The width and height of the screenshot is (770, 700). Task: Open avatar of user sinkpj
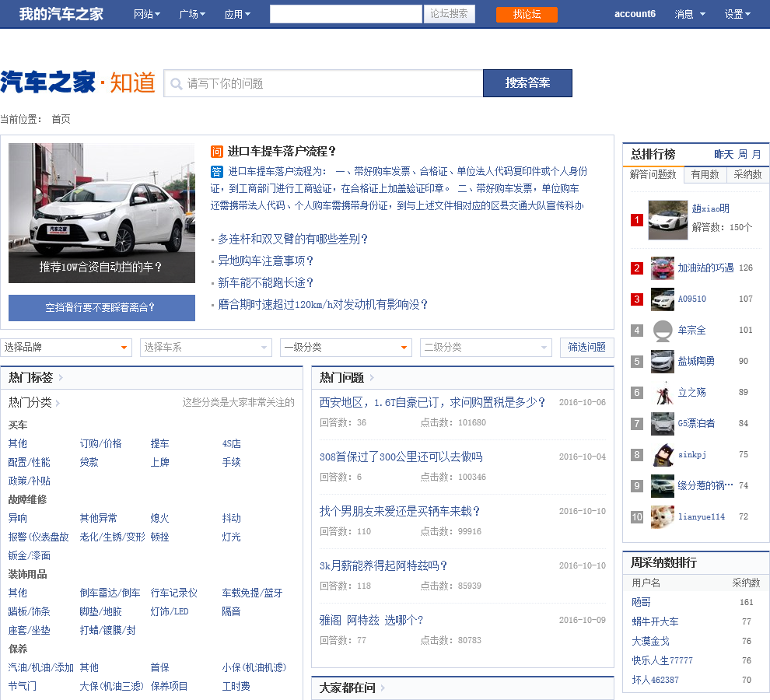click(x=663, y=455)
